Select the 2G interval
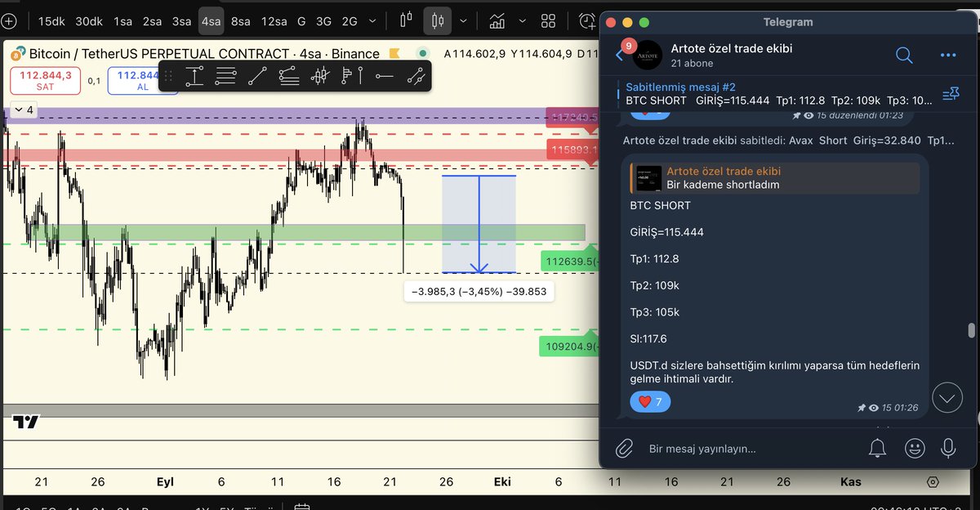 point(350,20)
